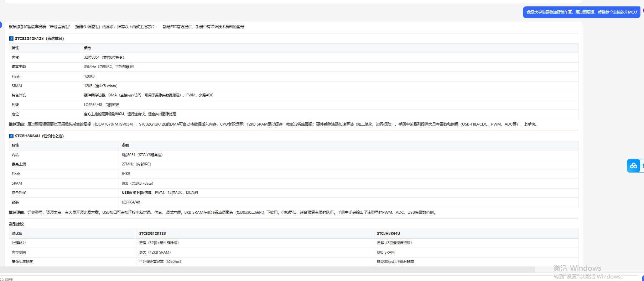Select the cell 更强 (32位+硬件乘除法)
Screen dimensions: 644x281
(159, 243)
